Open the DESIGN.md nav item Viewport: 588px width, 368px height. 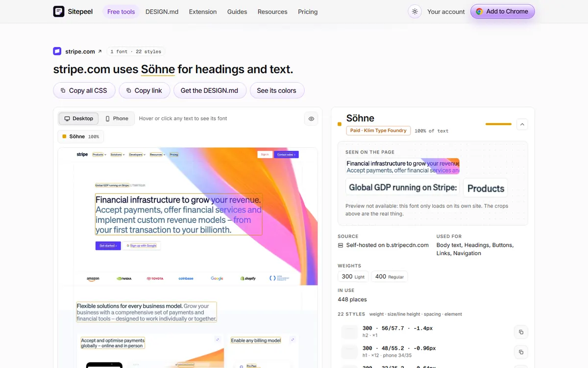coord(162,12)
